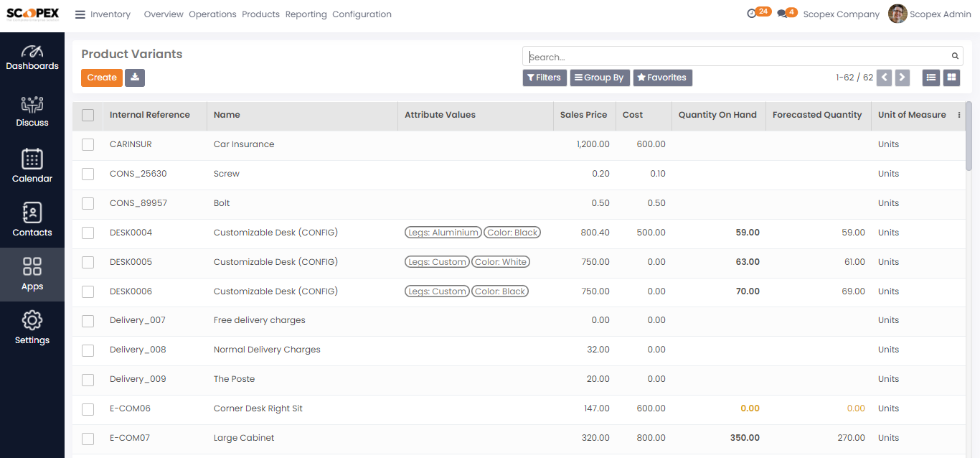Sort by Sales Price column header

583,115
